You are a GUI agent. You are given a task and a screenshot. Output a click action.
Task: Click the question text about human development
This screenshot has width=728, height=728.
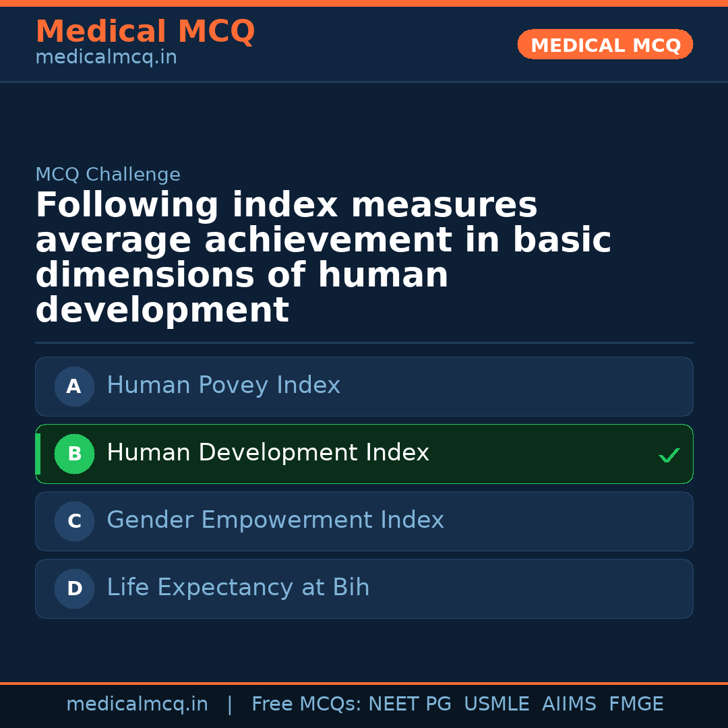tap(324, 257)
